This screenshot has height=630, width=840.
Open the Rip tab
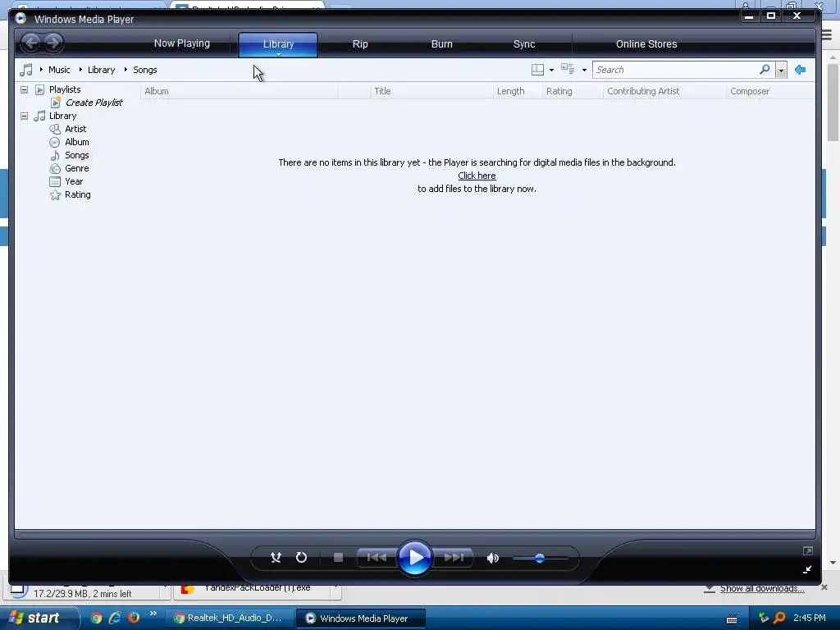(x=360, y=44)
